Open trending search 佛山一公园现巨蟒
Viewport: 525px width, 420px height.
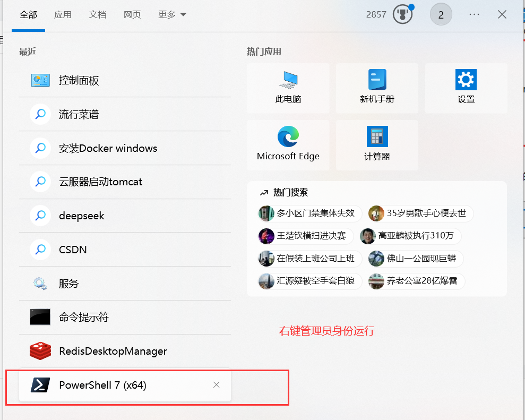pyautogui.click(x=416, y=258)
